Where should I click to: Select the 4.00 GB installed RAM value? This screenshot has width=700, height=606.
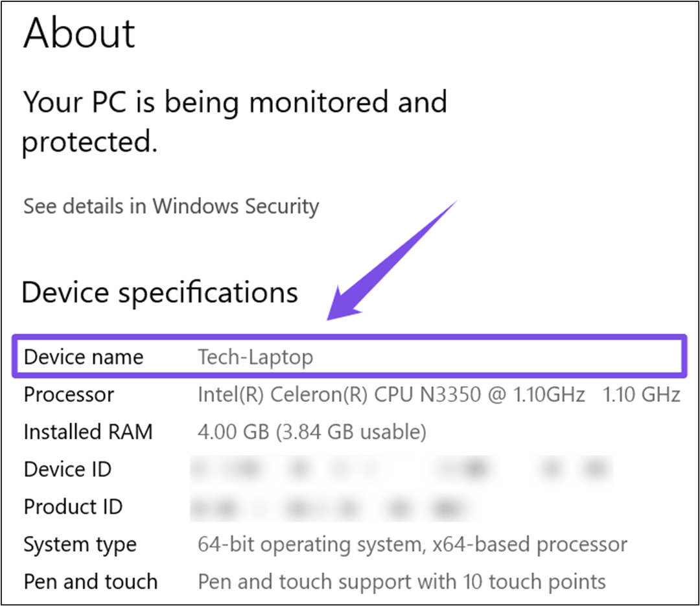click(312, 432)
